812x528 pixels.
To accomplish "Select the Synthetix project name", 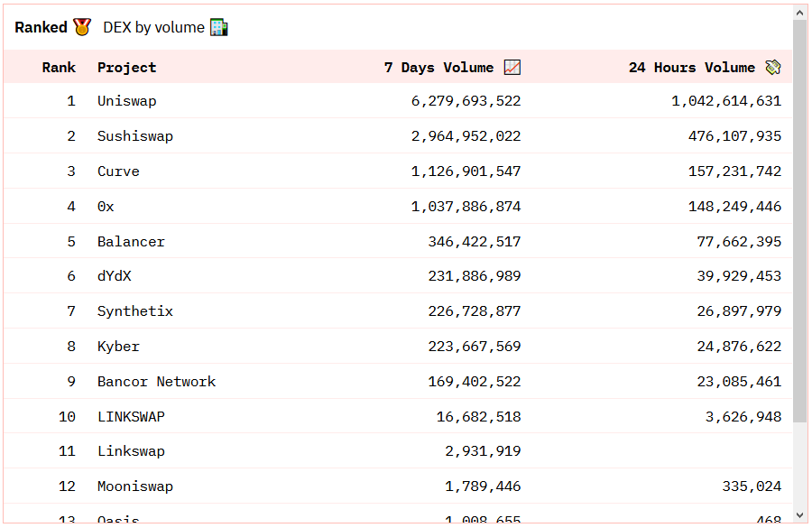I will [x=135, y=311].
